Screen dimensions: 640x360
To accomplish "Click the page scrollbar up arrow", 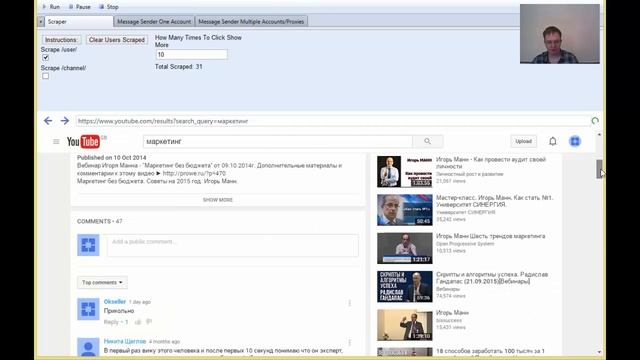I will click(599, 134).
